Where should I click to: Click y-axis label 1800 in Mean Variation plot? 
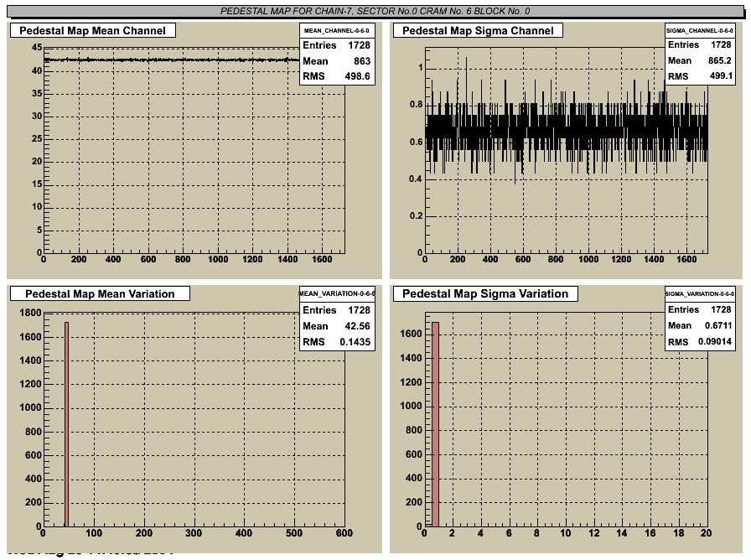[x=31, y=313]
